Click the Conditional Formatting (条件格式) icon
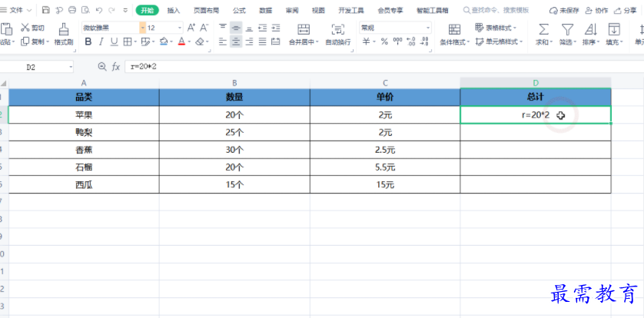Screen dimensions: 644x318 click(454, 29)
